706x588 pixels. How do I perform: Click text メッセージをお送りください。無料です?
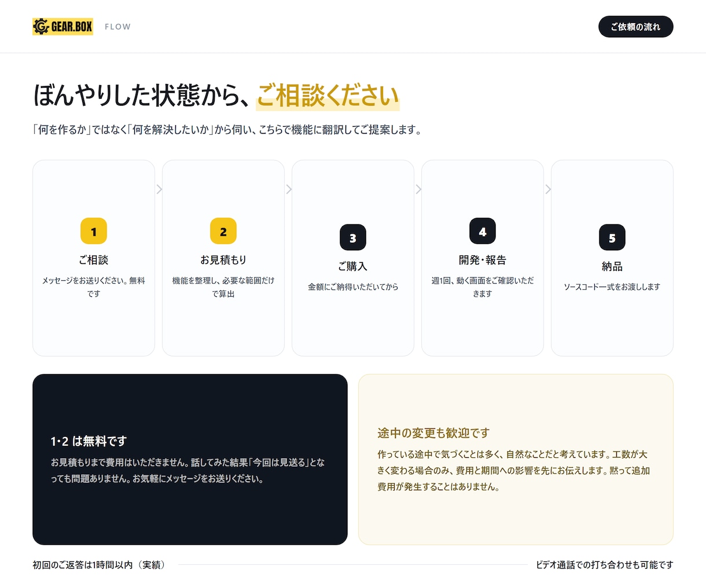point(94,287)
